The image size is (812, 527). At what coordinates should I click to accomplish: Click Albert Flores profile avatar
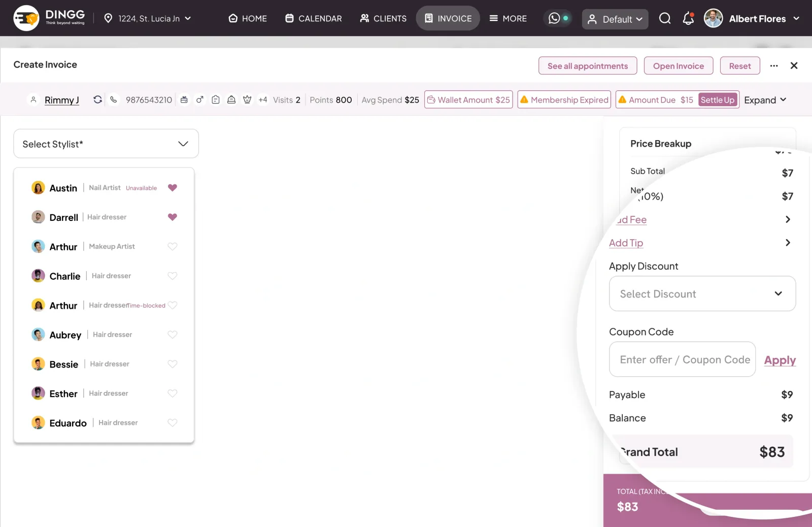pyautogui.click(x=713, y=19)
